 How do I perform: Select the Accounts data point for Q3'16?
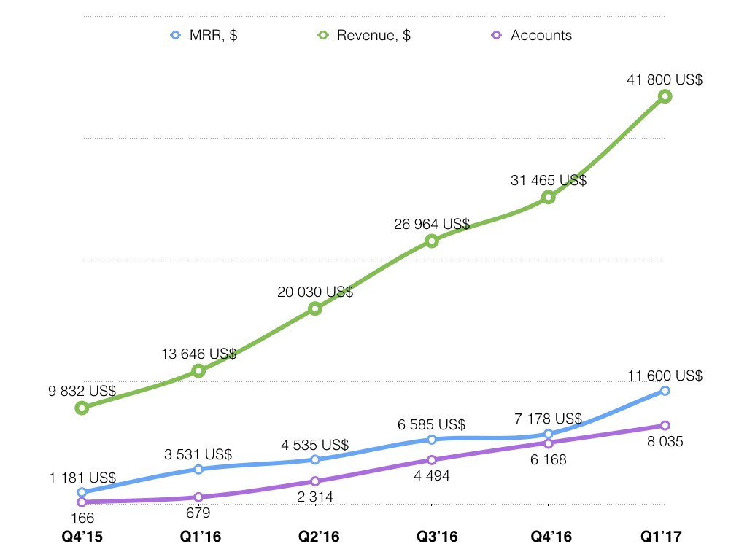point(432,459)
